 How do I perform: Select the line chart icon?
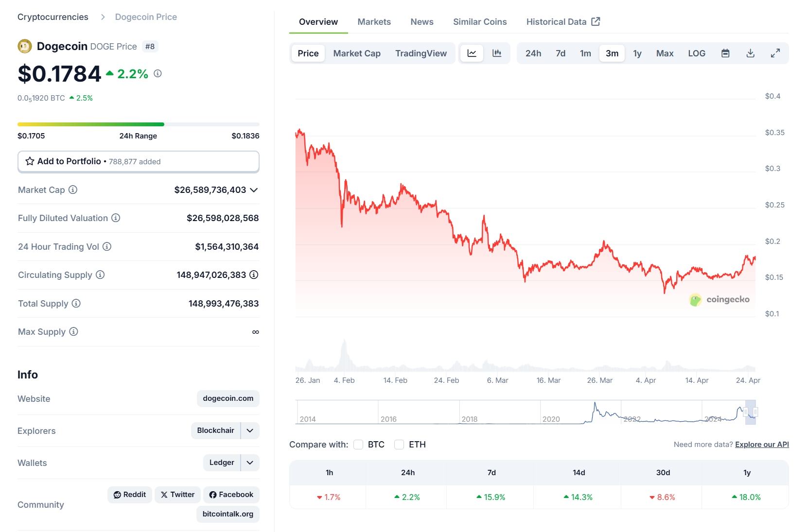coord(471,53)
